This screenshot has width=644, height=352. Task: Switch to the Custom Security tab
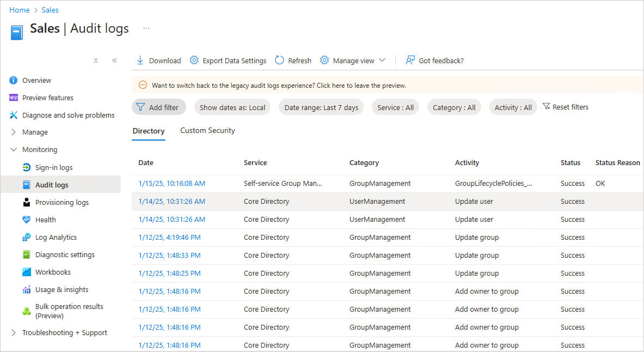207,130
